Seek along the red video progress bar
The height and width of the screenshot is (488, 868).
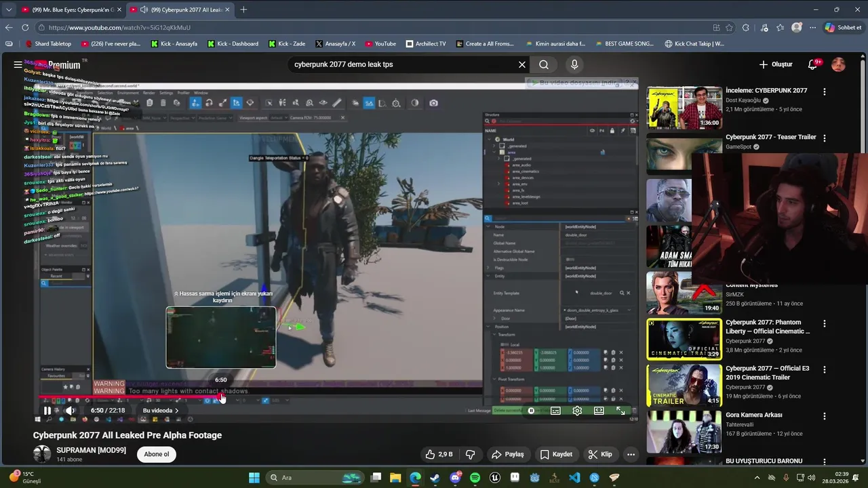tap(129, 397)
